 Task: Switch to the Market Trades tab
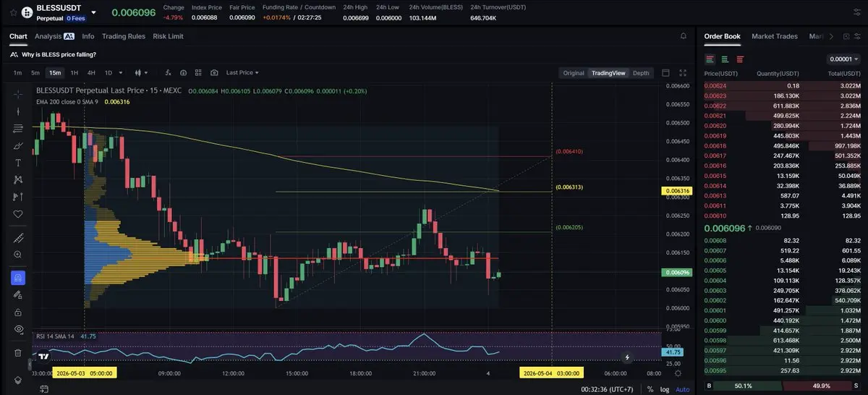775,36
